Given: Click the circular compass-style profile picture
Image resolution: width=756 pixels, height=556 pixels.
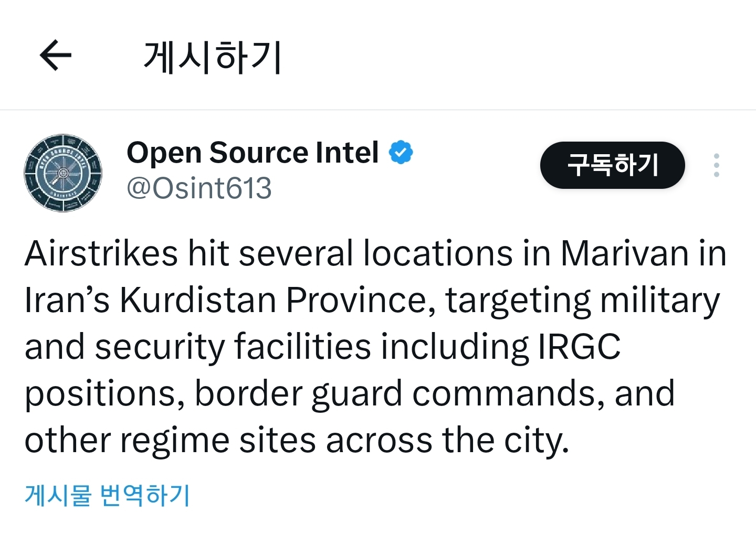Looking at the screenshot, I should [x=63, y=173].
